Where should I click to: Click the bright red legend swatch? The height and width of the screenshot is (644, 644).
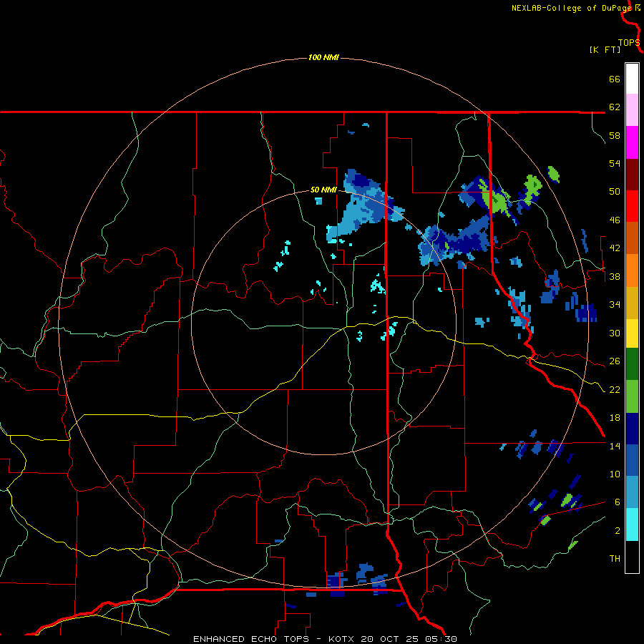click(632, 206)
